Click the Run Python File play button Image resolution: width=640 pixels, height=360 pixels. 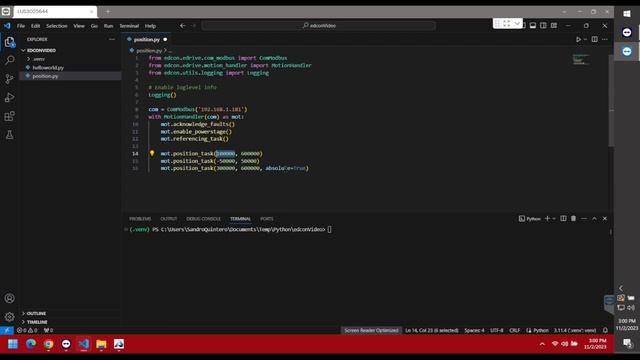pos(578,40)
